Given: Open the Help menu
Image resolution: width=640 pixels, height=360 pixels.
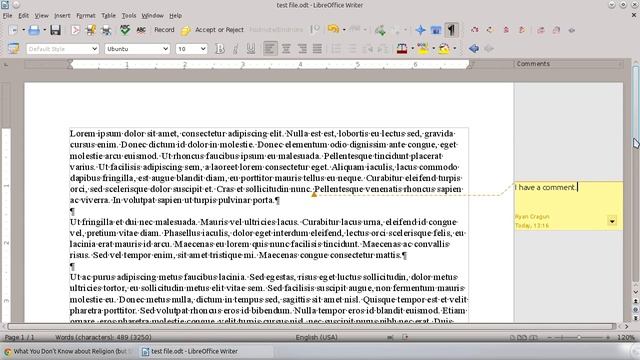Looking at the screenshot, I should pos(175,16).
